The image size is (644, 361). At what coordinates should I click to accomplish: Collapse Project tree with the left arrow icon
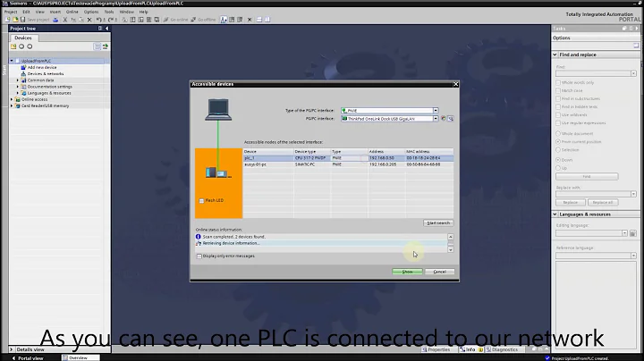pyautogui.click(x=107, y=29)
